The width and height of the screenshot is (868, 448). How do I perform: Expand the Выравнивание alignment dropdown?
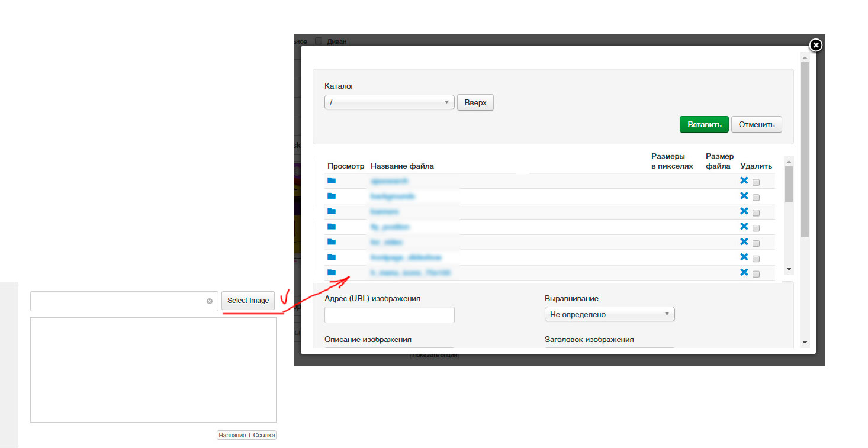pyautogui.click(x=609, y=314)
